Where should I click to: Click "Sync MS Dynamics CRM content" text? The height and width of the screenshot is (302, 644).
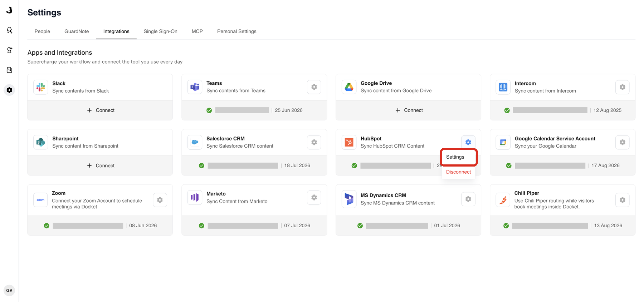397,203
